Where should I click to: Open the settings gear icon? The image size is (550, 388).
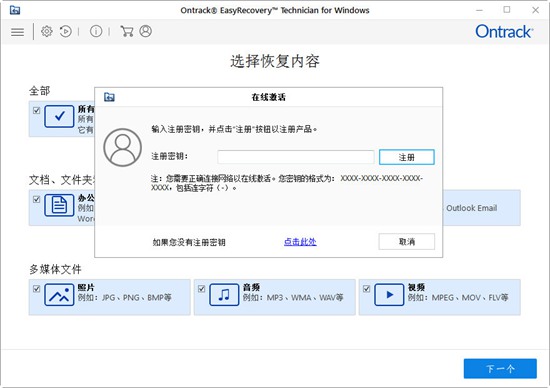(47, 32)
